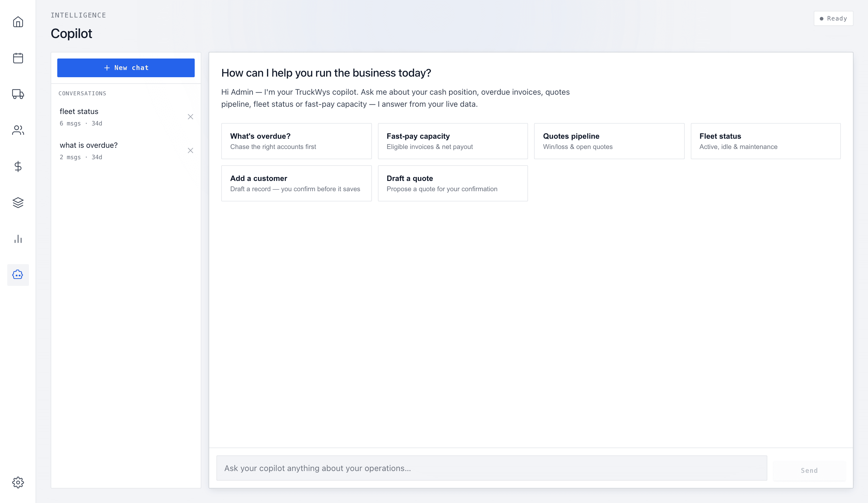The image size is (868, 503).
Task: Start a New chat
Action: coord(126,68)
